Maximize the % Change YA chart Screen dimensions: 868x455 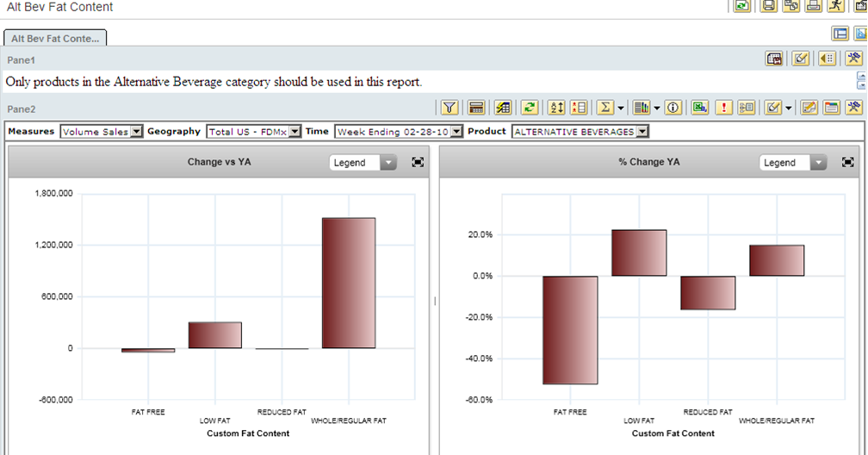point(847,162)
